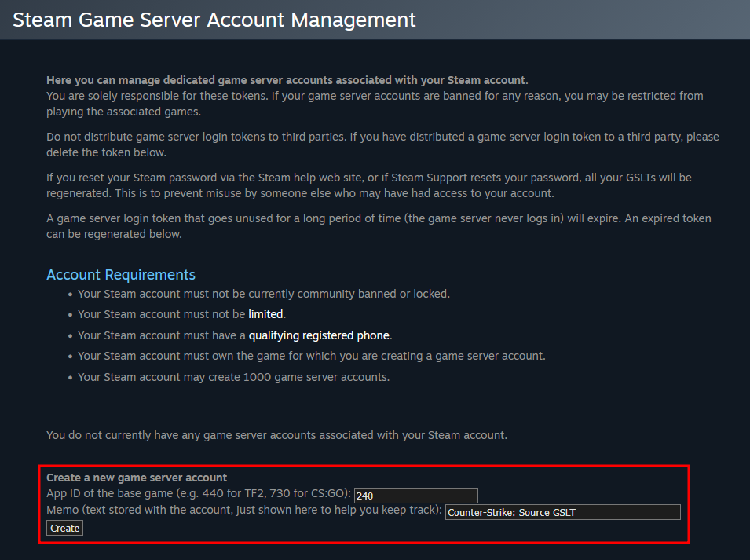The width and height of the screenshot is (750, 560).
Task: Click the 'community banned or locked' requirement
Action: (x=263, y=294)
